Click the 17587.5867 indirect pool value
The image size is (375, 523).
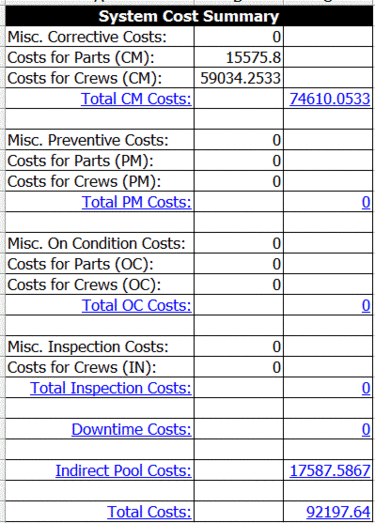coord(330,471)
